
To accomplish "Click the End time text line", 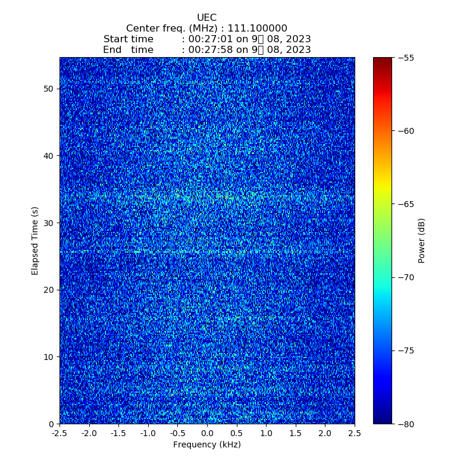I will [206, 50].
